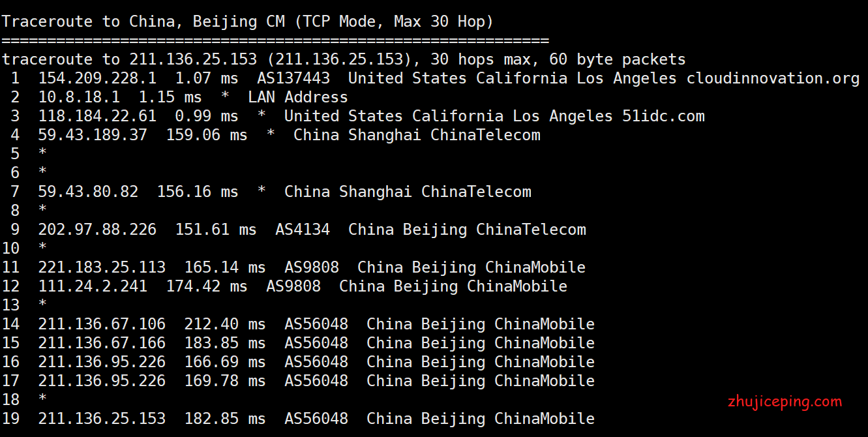Click the LAN Address label in hop 2
The width and height of the screenshot is (868, 437).
pos(298,97)
